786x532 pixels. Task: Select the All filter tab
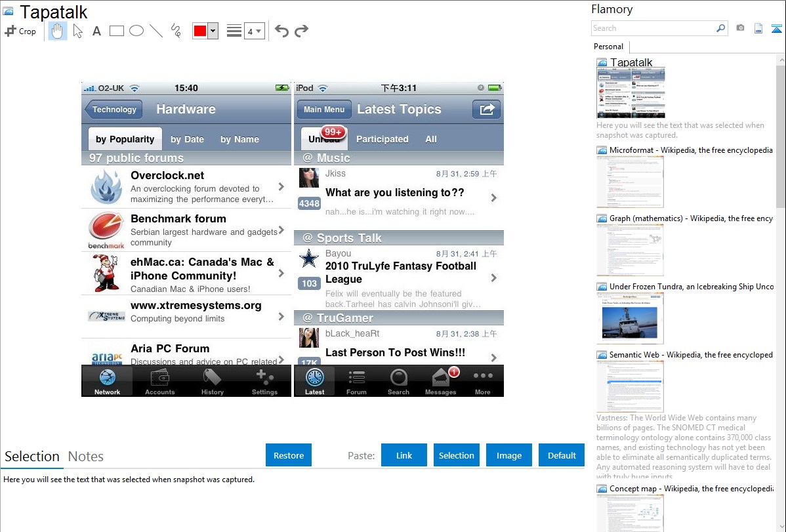point(431,139)
